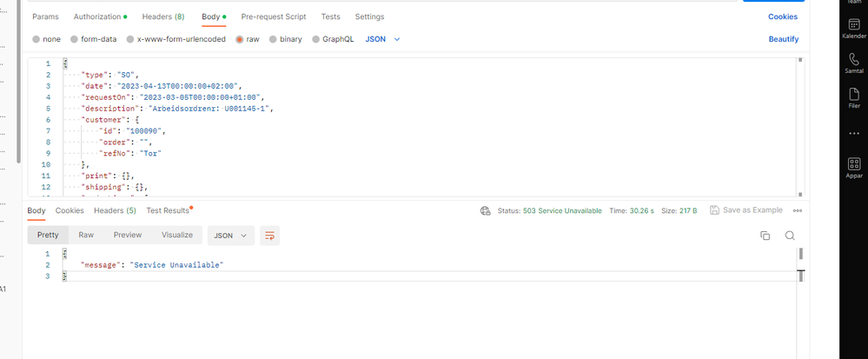Image resolution: width=868 pixels, height=359 pixels.
Task: Select the form-data body type
Action: [94, 39]
